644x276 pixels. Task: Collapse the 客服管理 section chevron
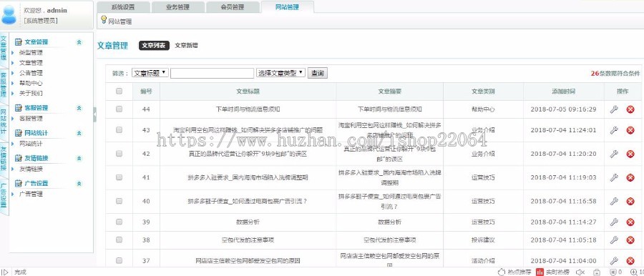(79, 108)
